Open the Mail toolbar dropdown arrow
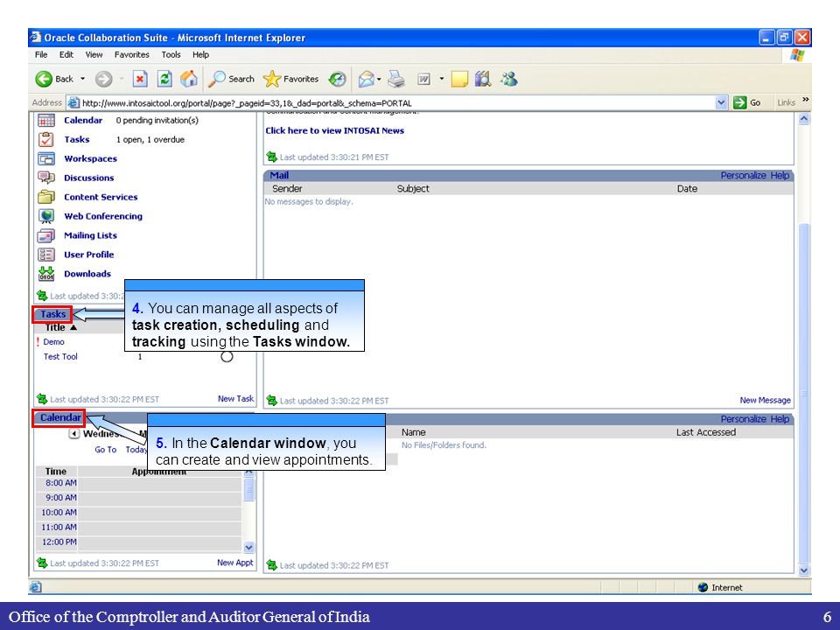 (379, 80)
